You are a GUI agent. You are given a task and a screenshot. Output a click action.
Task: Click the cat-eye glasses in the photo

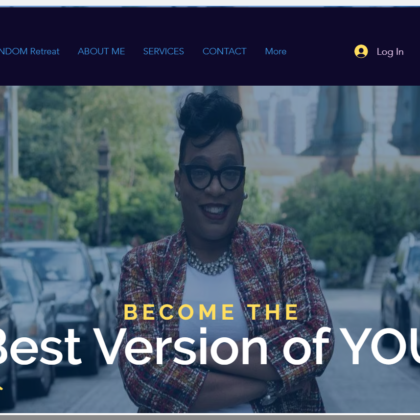pyautogui.click(x=213, y=177)
